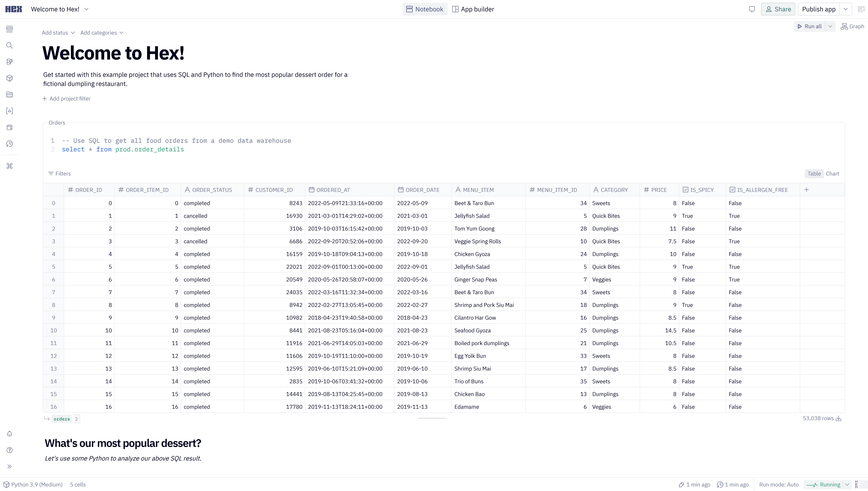Click the ORDERED_AT column header
This screenshot has width=868, height=491.
pyautogui.click(x=349, y=190)
